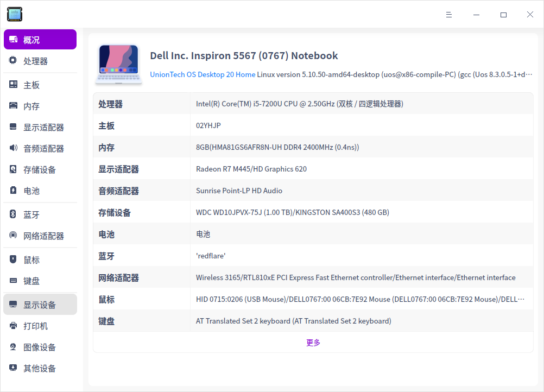
Task: Switch to 主板 in sidebar
Action: (40, 85)
